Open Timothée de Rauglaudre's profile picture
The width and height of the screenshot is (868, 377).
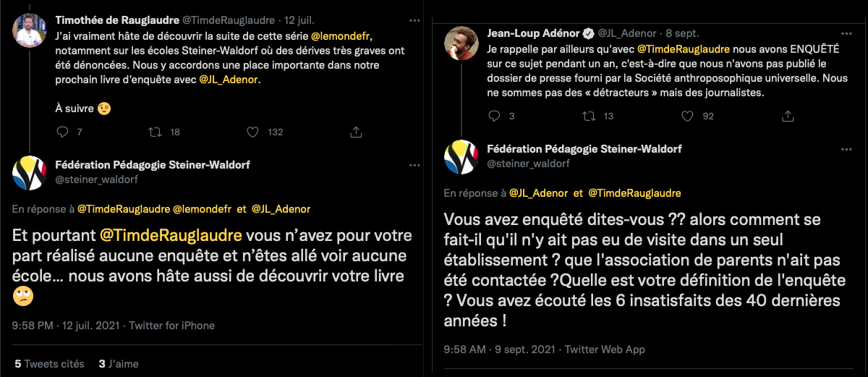[28, 30]
